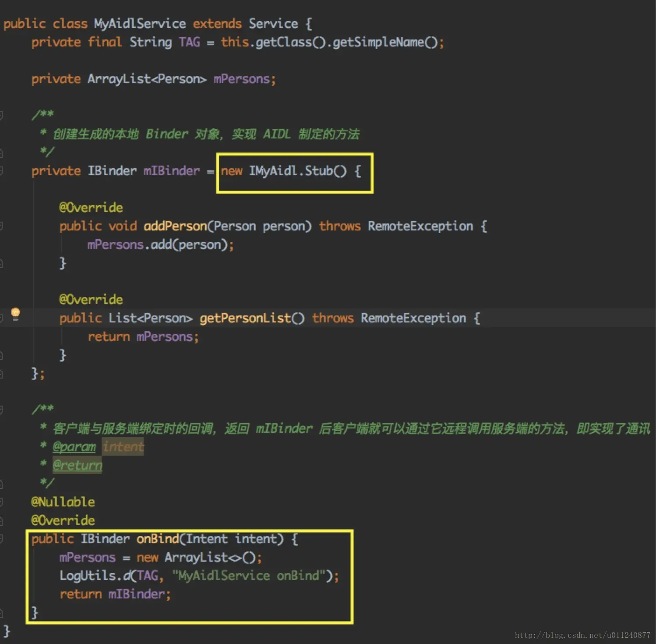Screen dimensions: 656x644
Task: Click the new keyword before IMyAidl.Stub()
Action: [x=232, y=171]
